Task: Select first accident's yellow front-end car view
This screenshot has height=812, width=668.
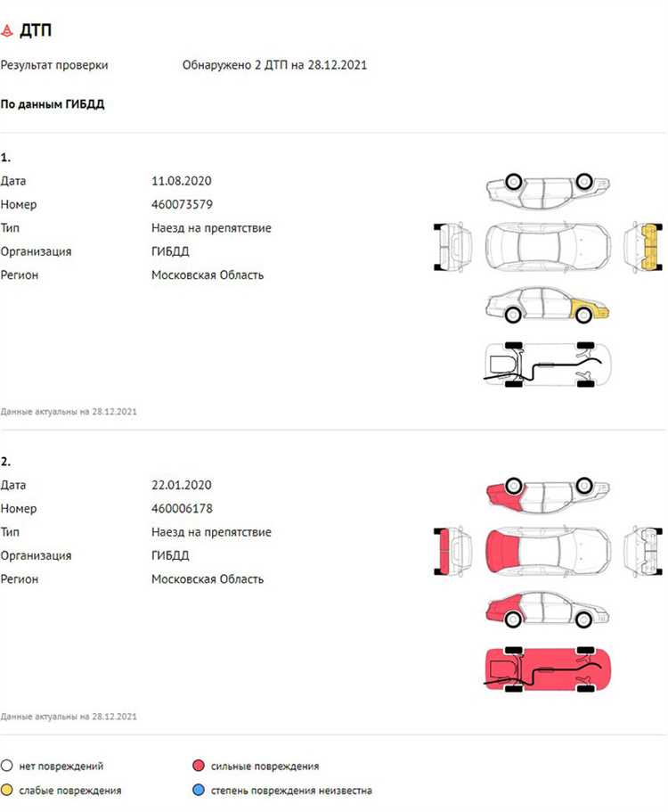Action: tap(646, 245)
